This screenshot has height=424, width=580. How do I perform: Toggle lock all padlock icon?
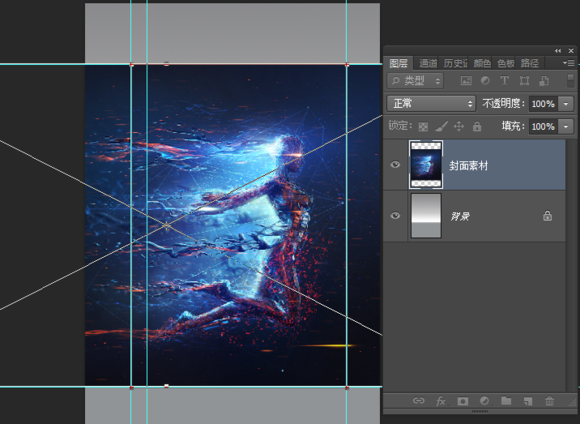coord(477,127)
